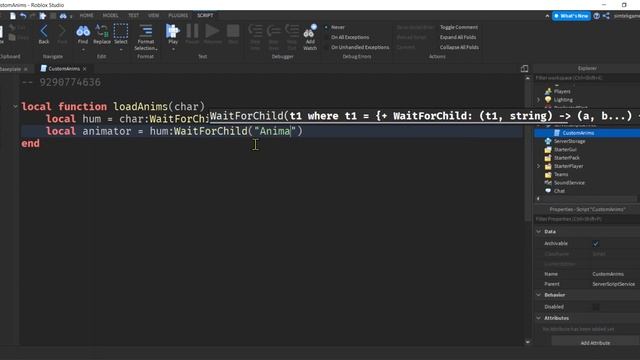The height and width of the screenshot is (360, 640).
Task: Click the What's New button
Action: (x=571, y=16)
